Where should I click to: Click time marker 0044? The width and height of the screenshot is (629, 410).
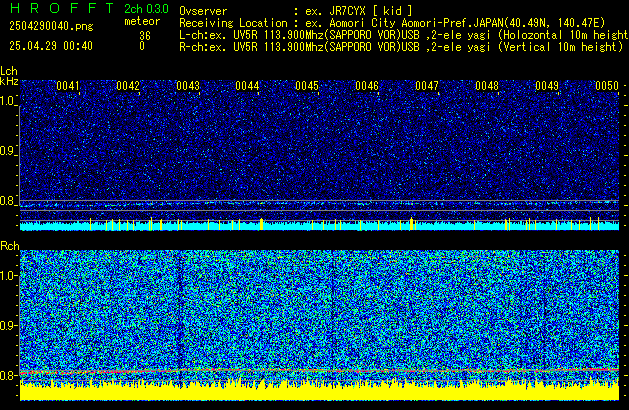[248, 86]
